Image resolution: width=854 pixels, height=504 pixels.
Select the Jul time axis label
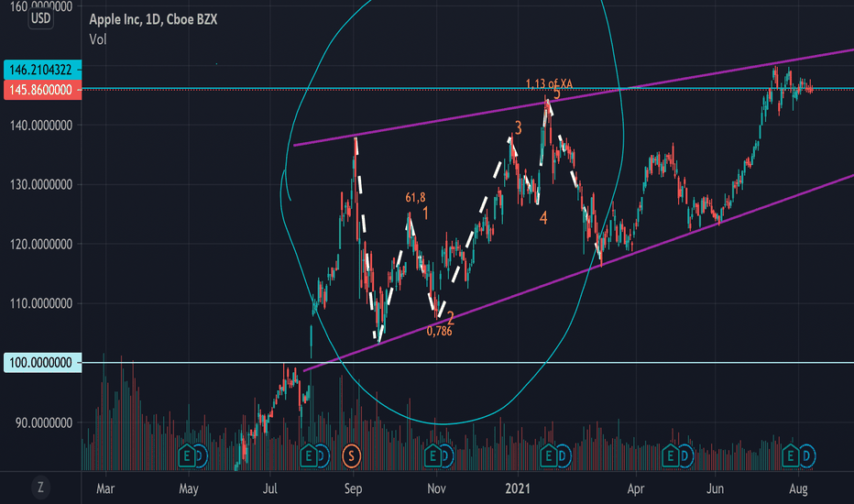coord(269,488)
